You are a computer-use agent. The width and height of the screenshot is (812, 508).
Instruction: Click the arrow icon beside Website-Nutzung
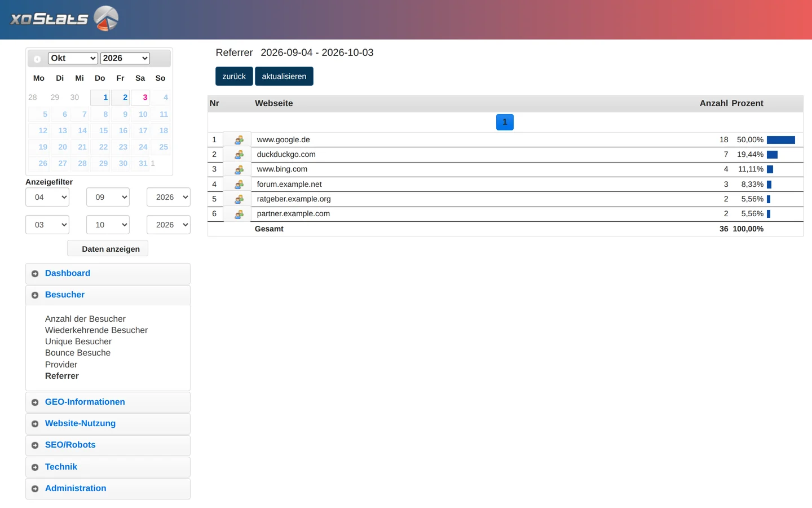[x=35, y=424]
